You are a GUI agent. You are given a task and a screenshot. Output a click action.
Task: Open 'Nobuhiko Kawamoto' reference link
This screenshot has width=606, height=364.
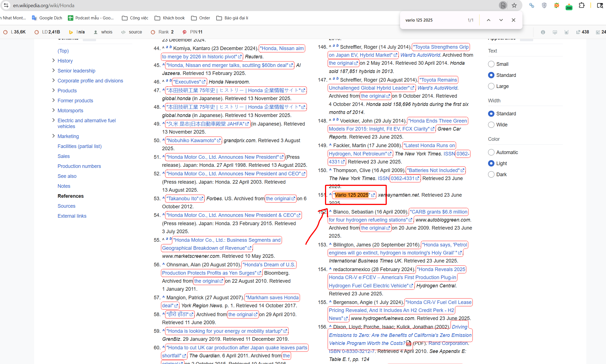point(194,141)
